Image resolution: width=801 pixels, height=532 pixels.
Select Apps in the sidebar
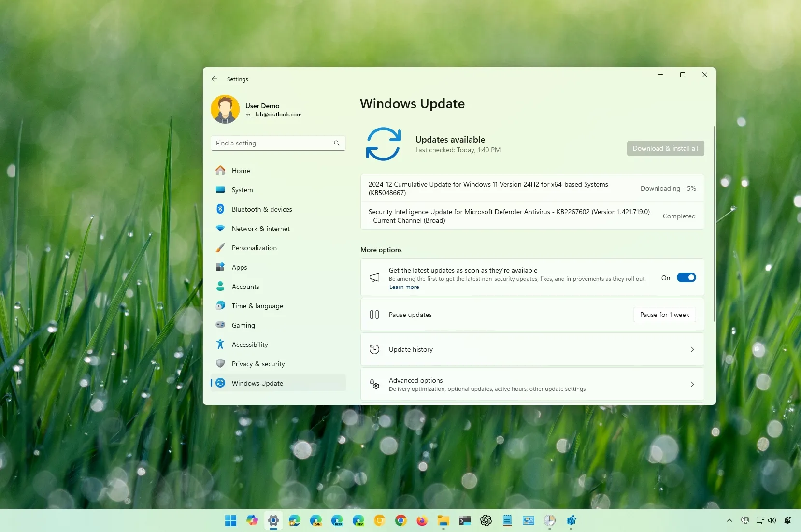(278, 267)
